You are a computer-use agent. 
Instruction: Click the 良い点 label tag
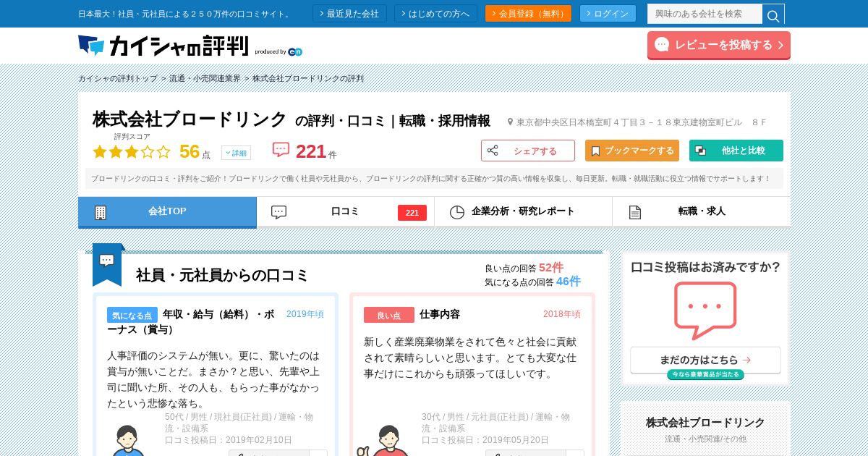[389, 315]
